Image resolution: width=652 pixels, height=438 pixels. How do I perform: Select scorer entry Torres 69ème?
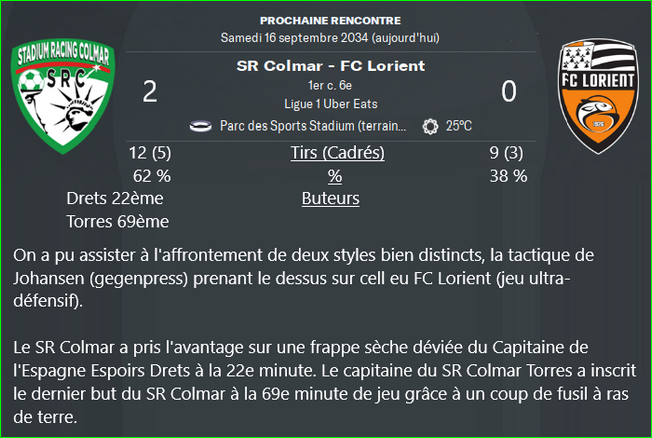tap(118, 222)
